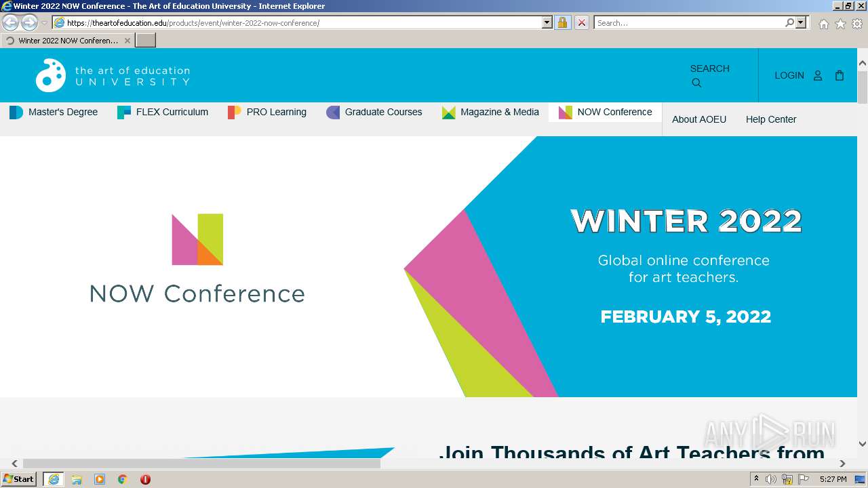Viewport: 868px width, 488px height.
Task: Open the Tools gear icon
Action: pos(857,24)
